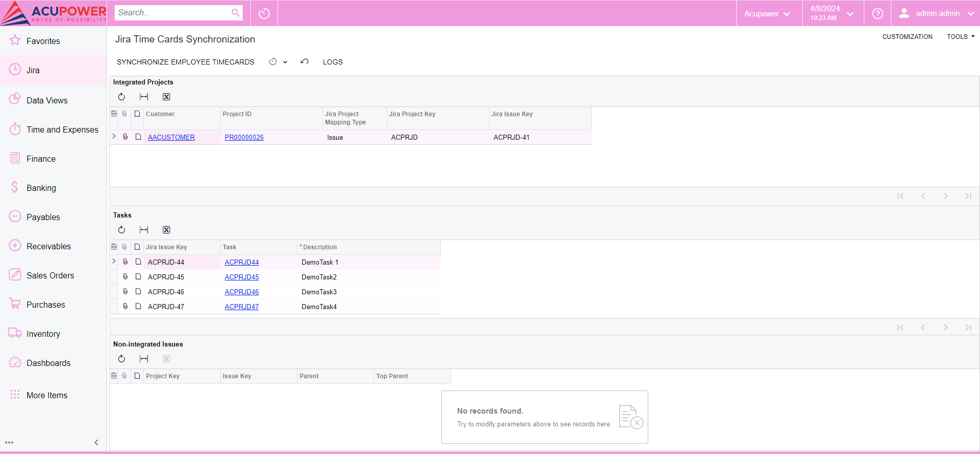This screenshot has height=454, width=980.
Task: Open the TOOLS dropdown menu
Action: [961, 37]
